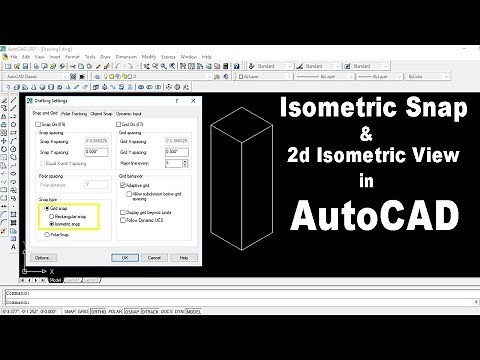Click the Sphere icon in Modeling toolbar
480x360 pixels.
42,87
